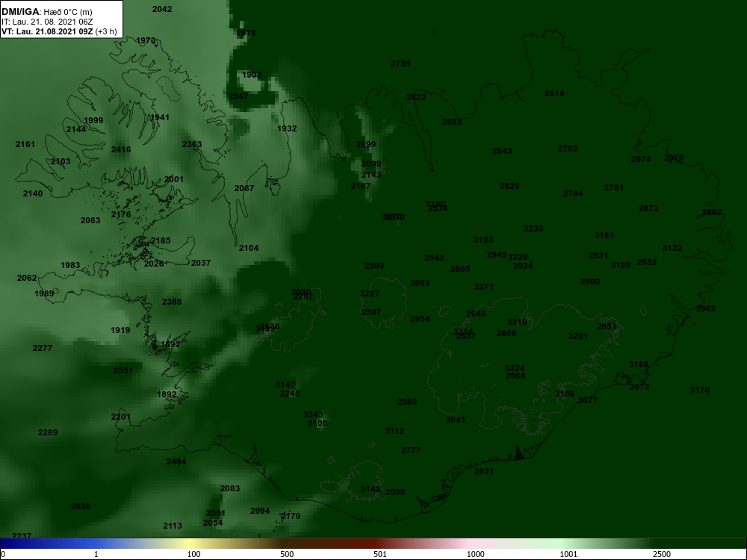Click the map value "2873"
This screenshot has height=560, width=747.
point(648,208)
